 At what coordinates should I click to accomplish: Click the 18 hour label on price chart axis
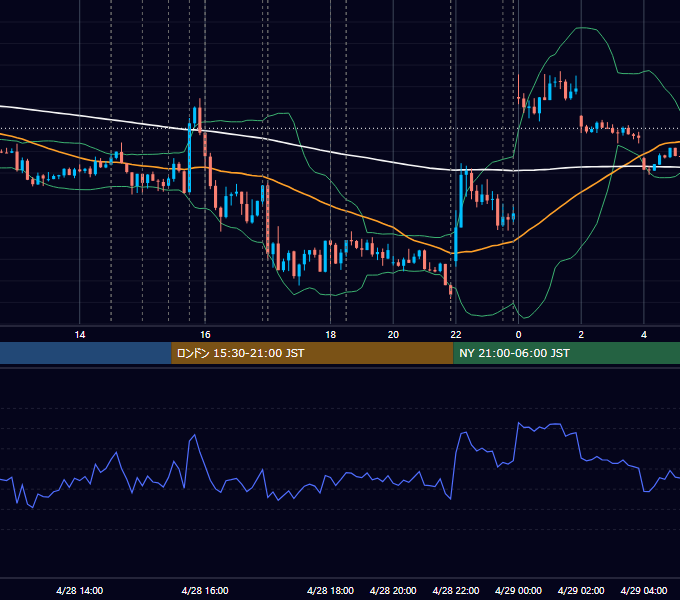330,335
